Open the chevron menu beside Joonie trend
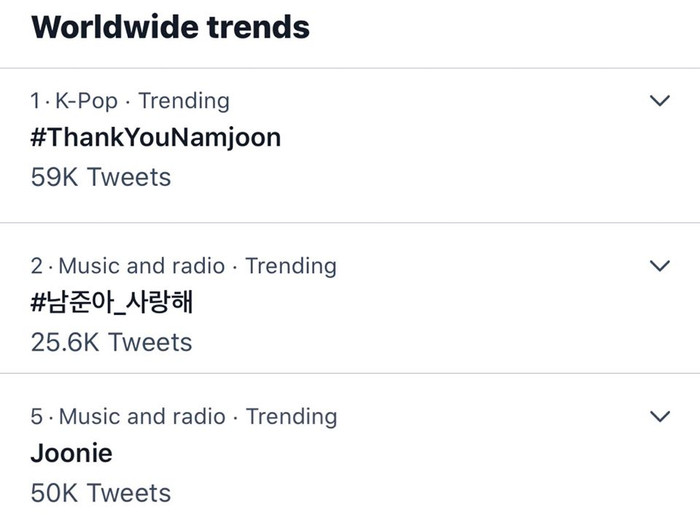The image size is (700, 527). pos(659,416)
